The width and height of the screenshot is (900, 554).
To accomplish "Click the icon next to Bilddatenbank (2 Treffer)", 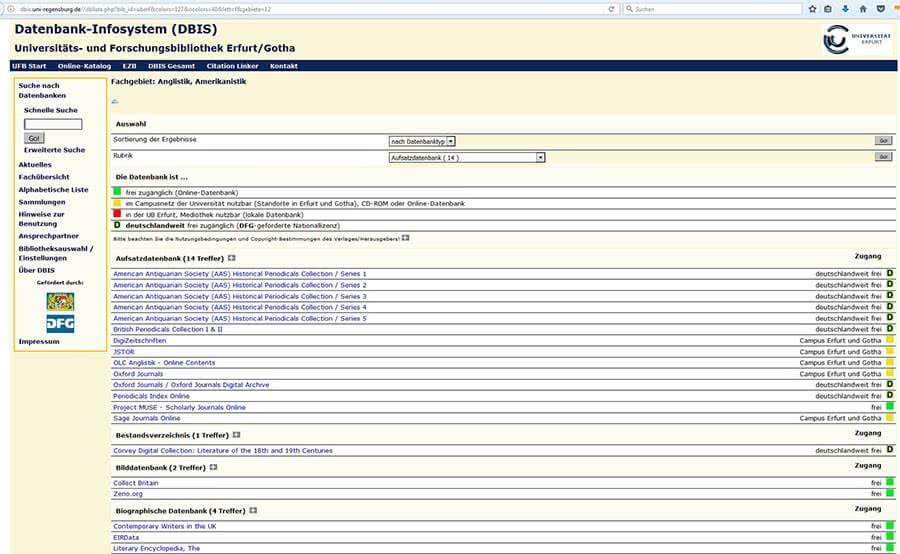I will point(214,467).
